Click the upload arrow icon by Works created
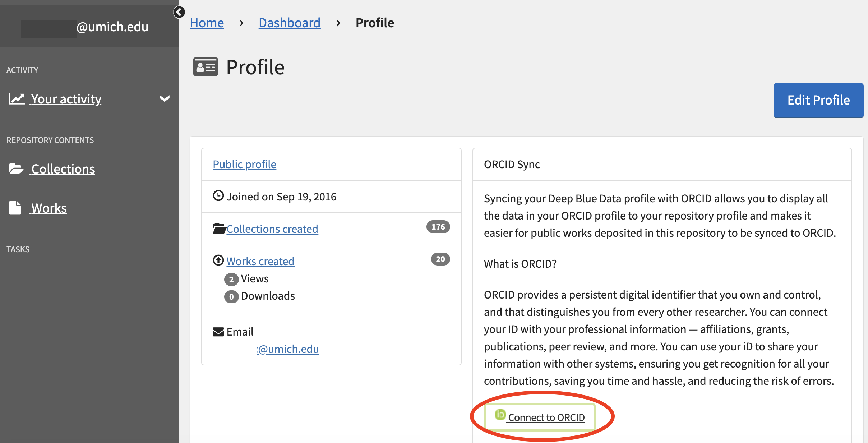 click(218, 260)
